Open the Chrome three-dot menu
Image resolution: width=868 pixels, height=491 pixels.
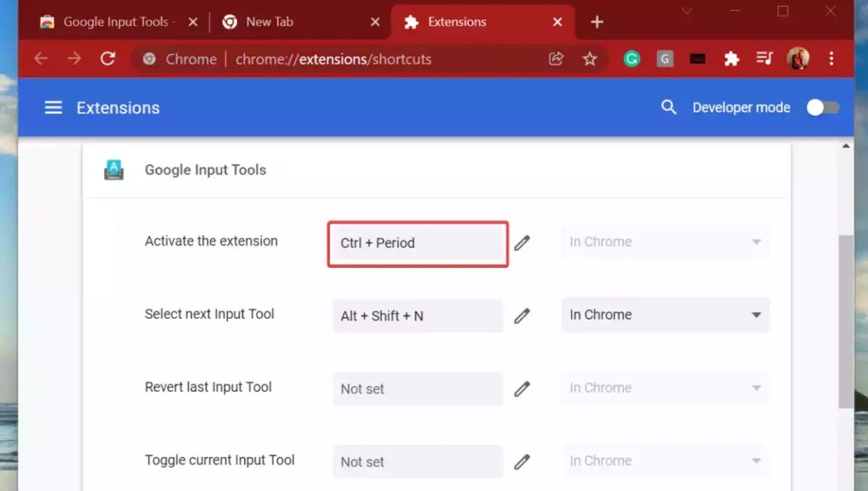pos(832,59)
